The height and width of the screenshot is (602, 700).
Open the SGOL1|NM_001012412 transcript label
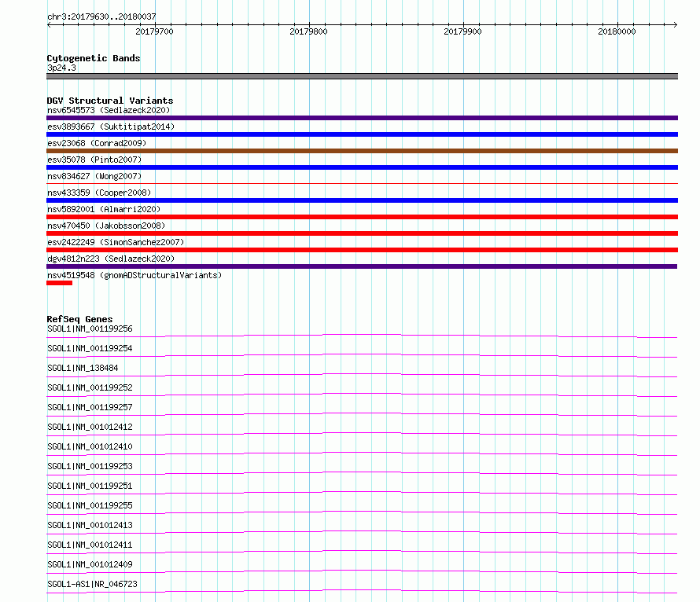90,427
